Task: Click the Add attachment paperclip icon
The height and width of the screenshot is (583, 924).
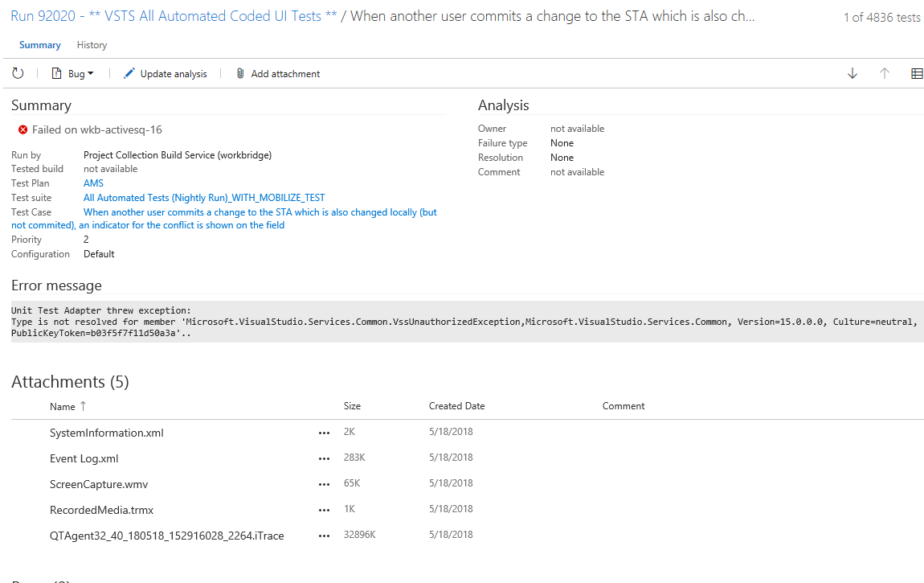Action: (x=239, y=72)
